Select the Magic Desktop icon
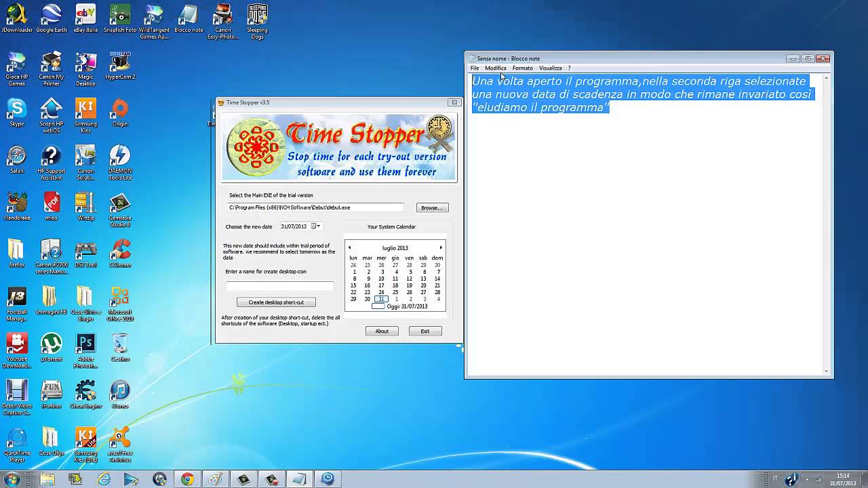This screenshot has width=868, height=488. [x=85, y=68]
